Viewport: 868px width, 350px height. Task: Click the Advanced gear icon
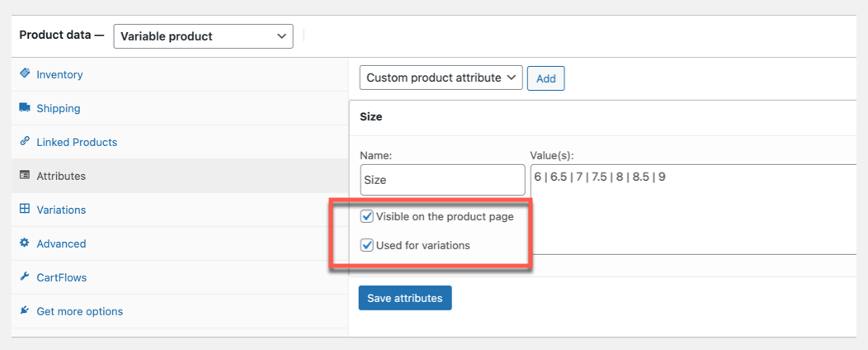click(x=25, y=244)
